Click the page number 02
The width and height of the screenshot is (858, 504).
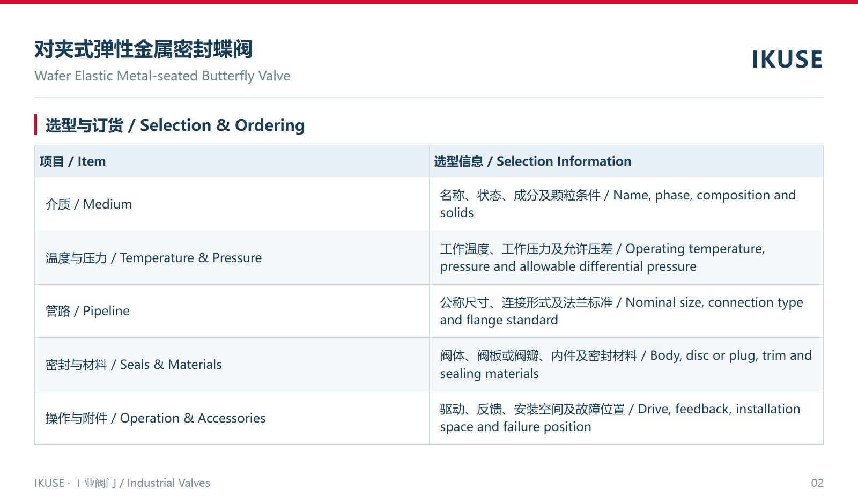(817, 483)
